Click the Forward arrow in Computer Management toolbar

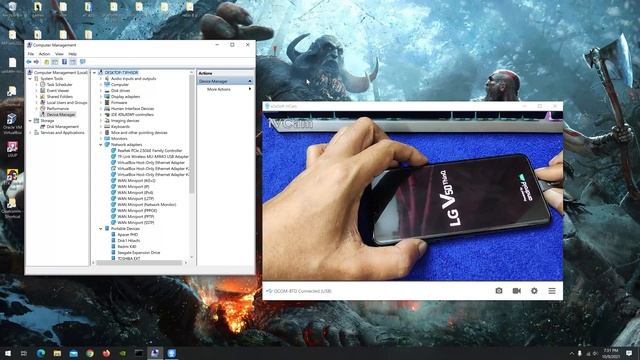pyautogui.click(x=36, y=62)
